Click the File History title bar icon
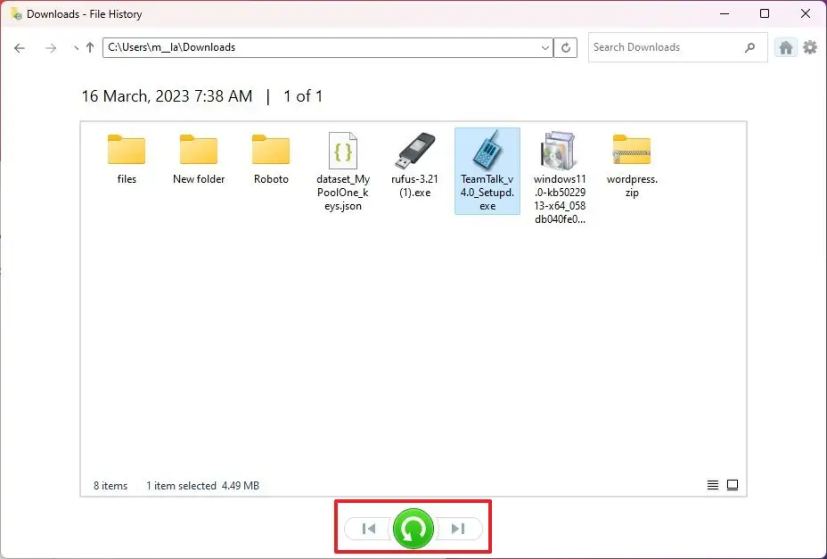The height and width of the screenshot is (559, 827). 16,14
